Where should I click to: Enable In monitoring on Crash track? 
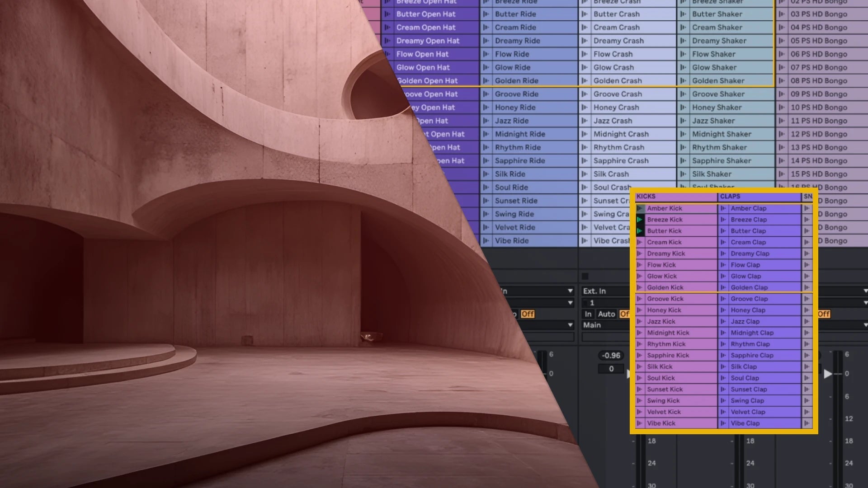(588, 314)
